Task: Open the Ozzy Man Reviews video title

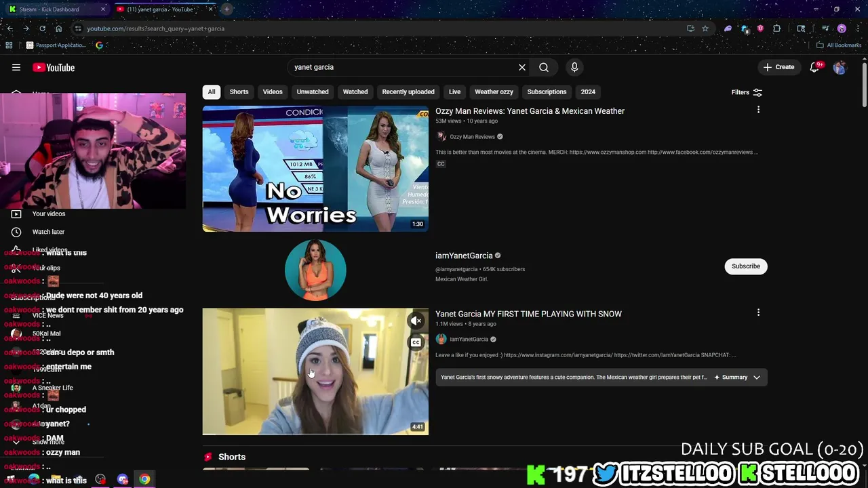Action: [x=530, y=111]
